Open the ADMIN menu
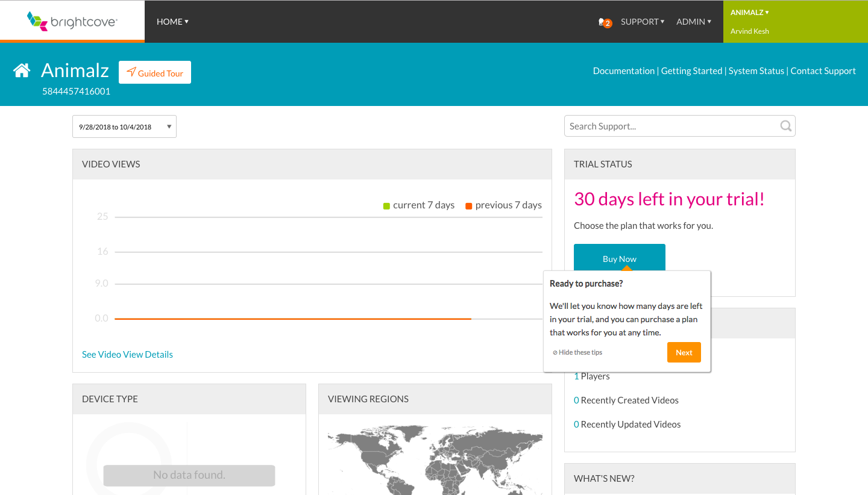 (694, 22)
